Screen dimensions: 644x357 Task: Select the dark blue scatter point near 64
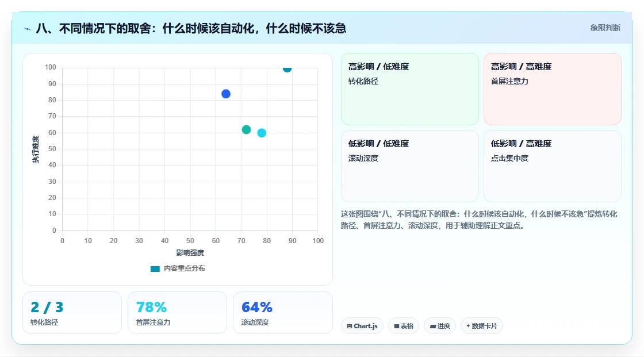point(226,94)
